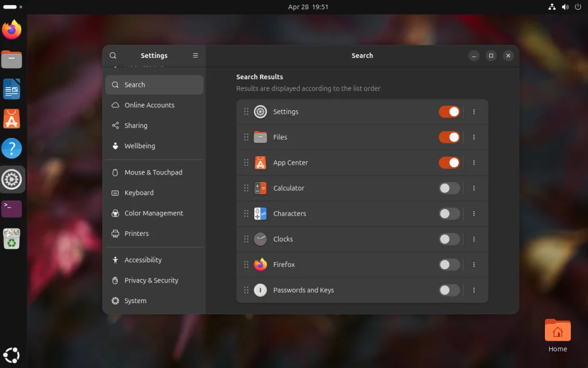
Task: Open the system power menu in top bar
Action: [578, 7]
